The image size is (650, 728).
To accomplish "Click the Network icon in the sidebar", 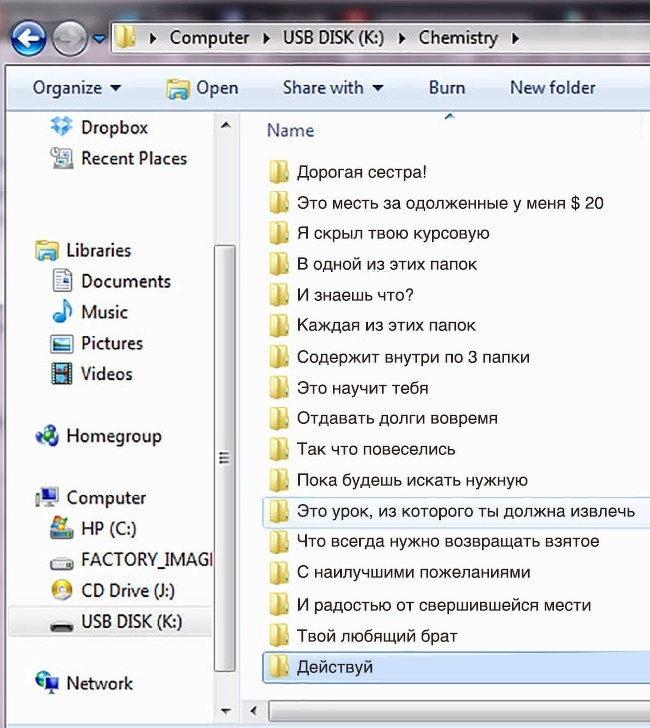I will [47, 683].
